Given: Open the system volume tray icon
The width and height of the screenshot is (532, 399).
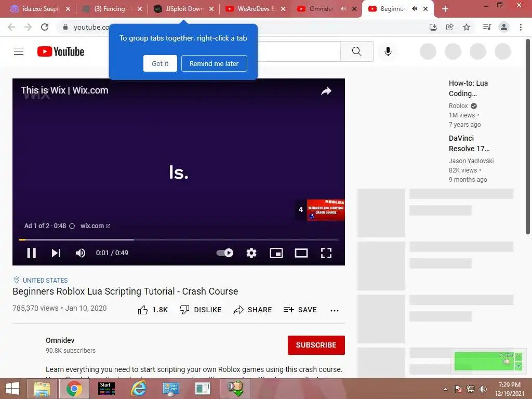Looking at the screenshot, I should tap(483, 389).
